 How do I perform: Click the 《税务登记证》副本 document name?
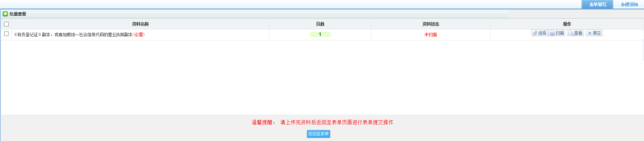79,35
